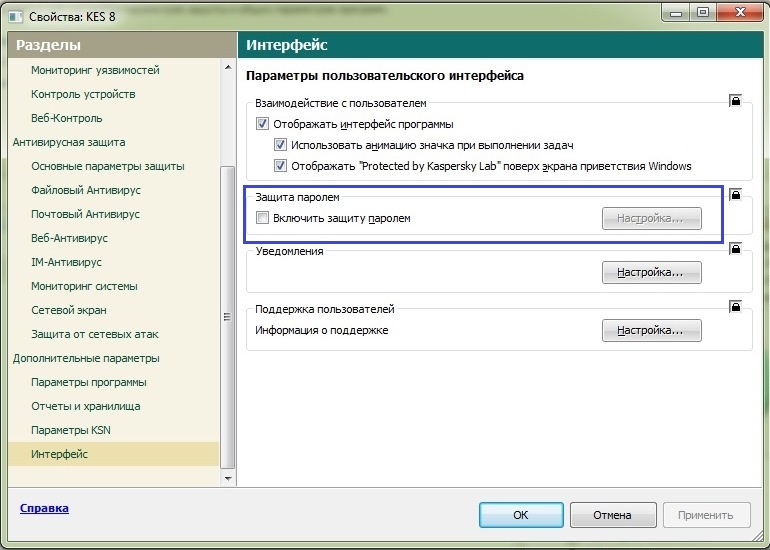Click the sidebar scrollbar thumb
The height and width of the screenshot is (550, 770).
[228, 318]
